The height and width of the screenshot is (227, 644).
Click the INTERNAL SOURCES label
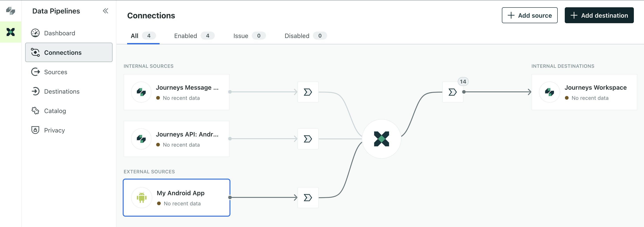coord(149,66)
